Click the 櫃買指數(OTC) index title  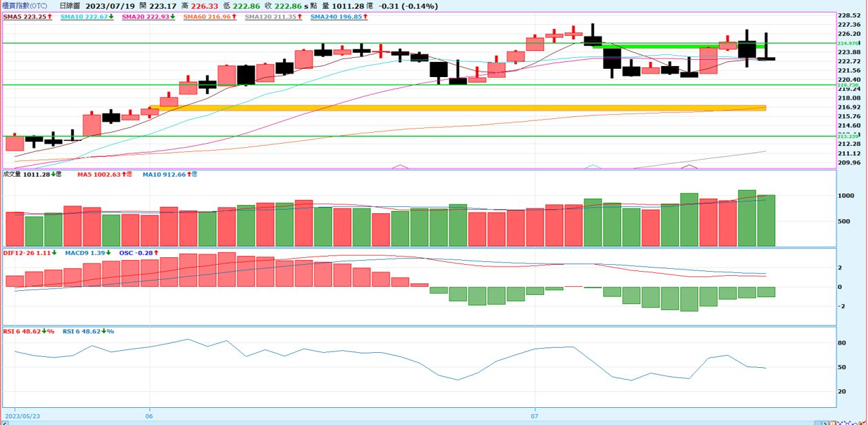24,6
